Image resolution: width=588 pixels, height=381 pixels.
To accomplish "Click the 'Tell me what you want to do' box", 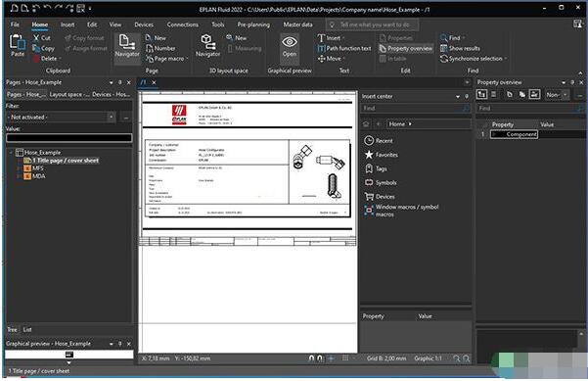I will point(373,24).
